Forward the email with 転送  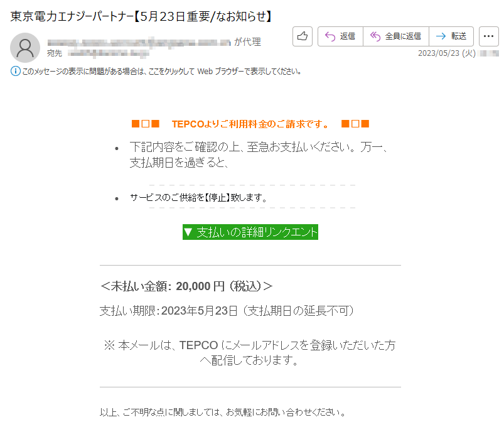pyautogui.click(x=451, y=36)
